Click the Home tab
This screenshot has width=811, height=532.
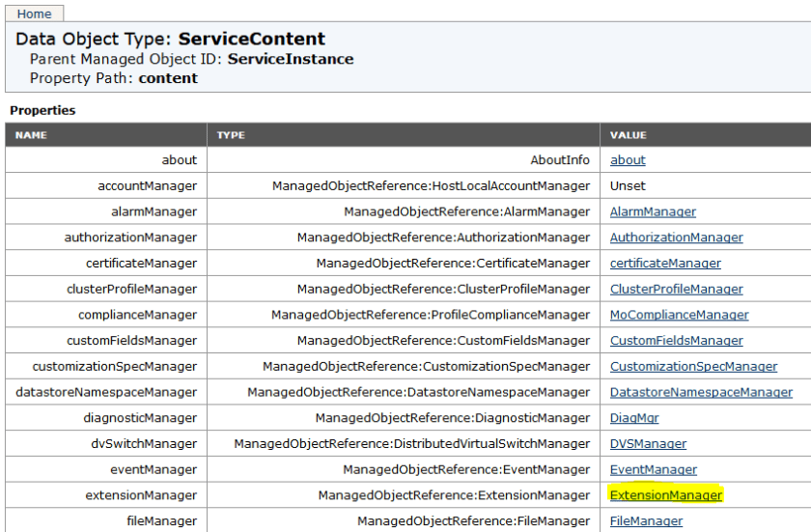(35, 14)
